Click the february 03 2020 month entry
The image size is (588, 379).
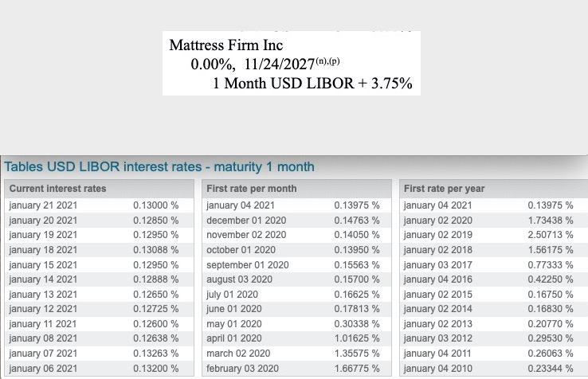245,369
